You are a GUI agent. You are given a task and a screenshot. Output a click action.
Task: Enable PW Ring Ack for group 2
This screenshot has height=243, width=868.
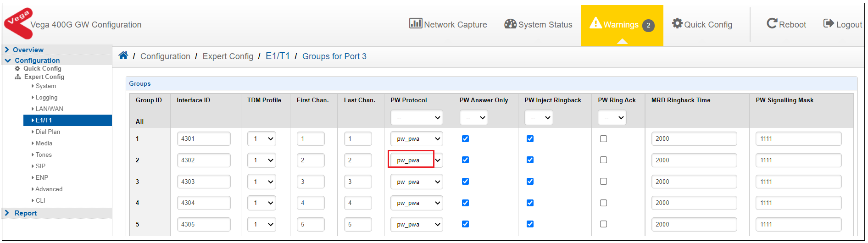[603, 160]
